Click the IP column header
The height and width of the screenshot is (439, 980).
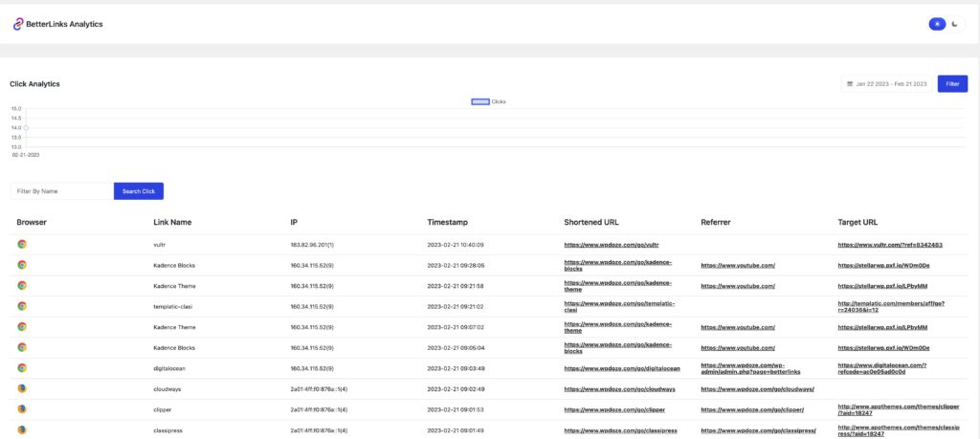pyautogui.click(x=294, y=222)
